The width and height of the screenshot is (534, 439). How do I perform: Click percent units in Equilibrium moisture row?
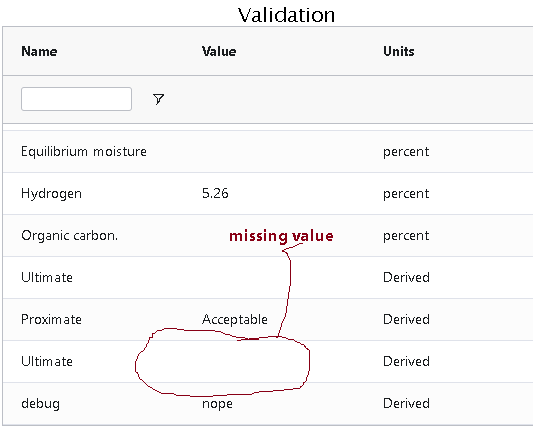(x=406, y=152)
